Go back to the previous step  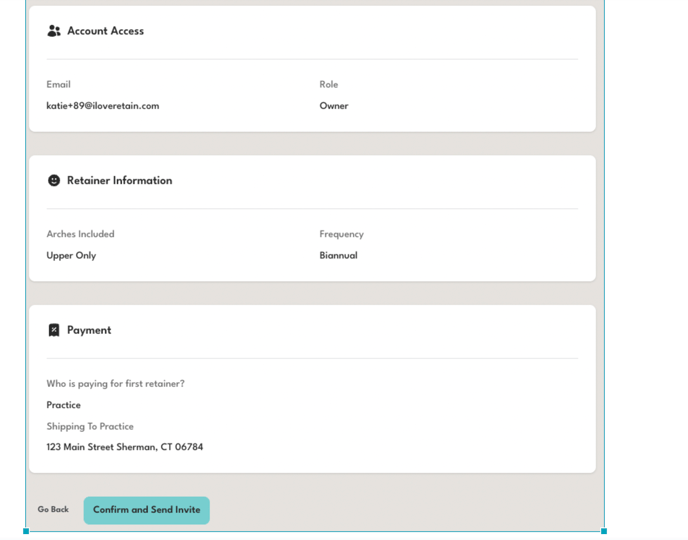click(53, 510)
